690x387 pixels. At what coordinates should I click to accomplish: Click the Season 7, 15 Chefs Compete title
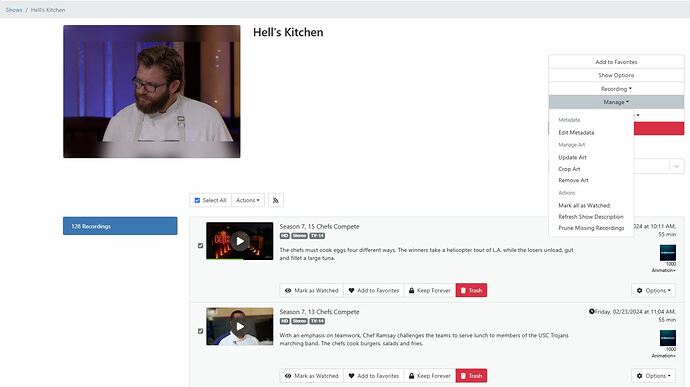coord(319,226)
